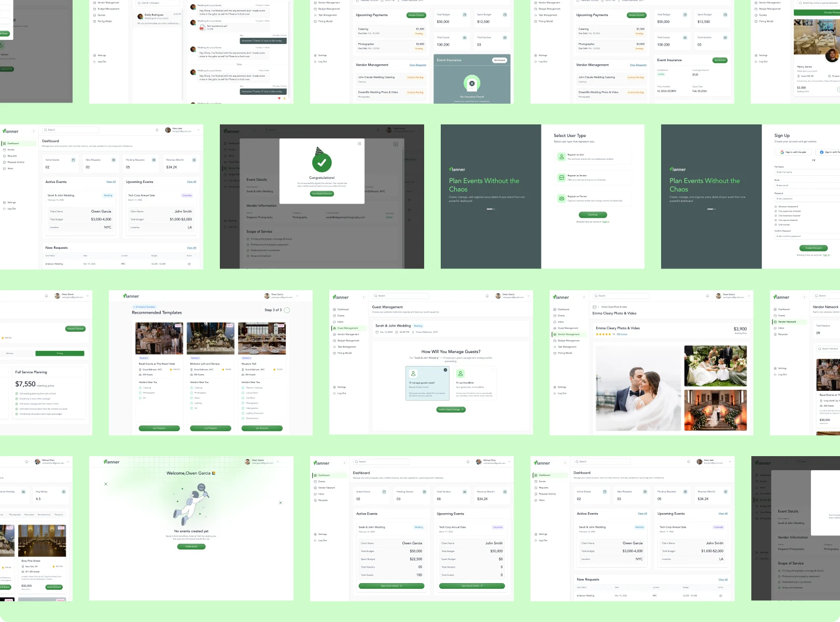The width and height of the screenshot is (840, 622).
Task: Open user dropdown on Welcome, Owen Garcia screen
Action: click(x=278, y=462)
